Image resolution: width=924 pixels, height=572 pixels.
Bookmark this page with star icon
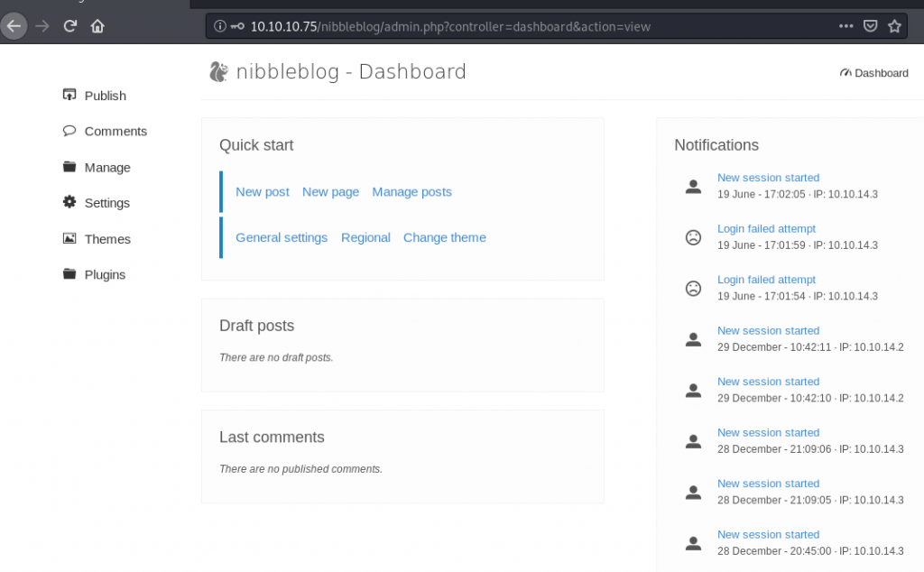(x=894, y=26)
